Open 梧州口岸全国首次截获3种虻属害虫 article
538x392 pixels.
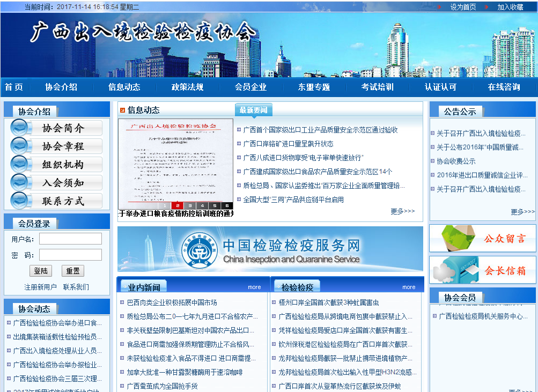tap(329, 302)
